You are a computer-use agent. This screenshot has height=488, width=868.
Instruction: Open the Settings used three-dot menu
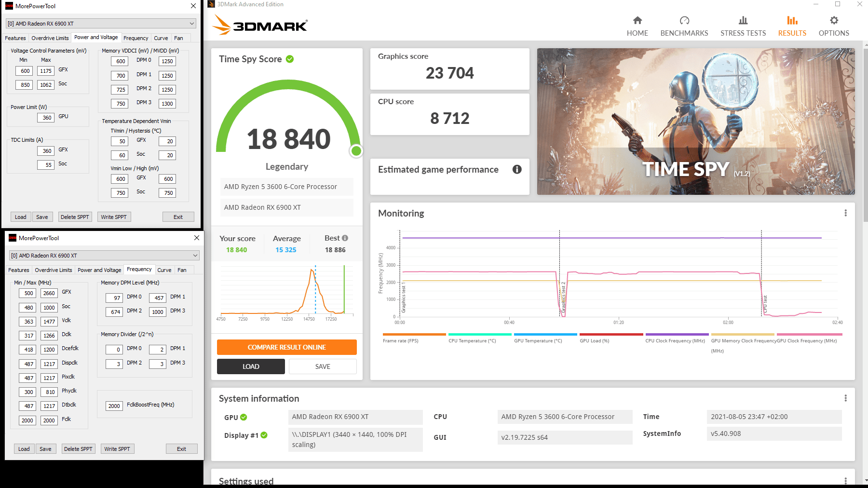click(845, 481)
